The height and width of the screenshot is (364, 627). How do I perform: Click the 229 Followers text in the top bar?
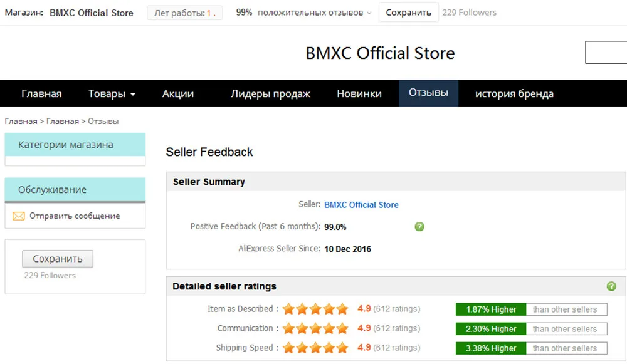[x=469, y=13]
